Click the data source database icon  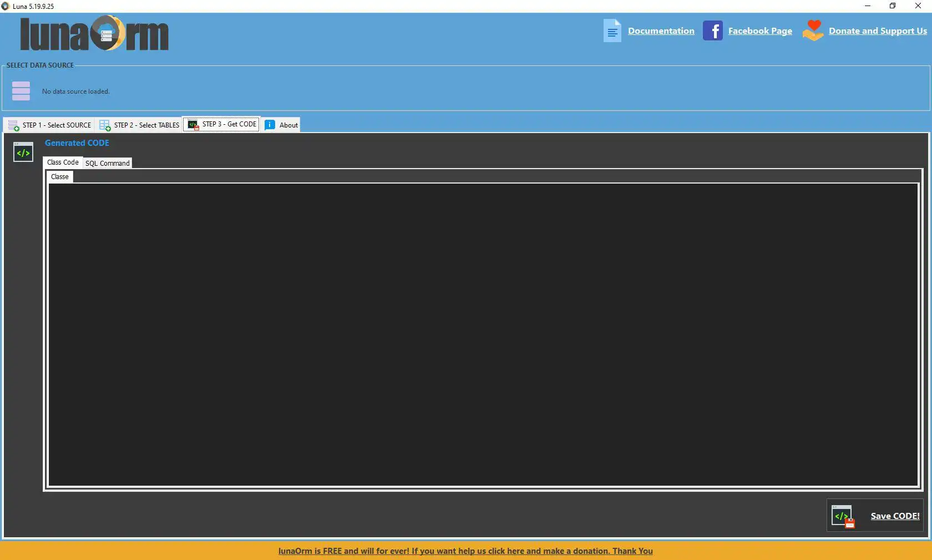21,91
